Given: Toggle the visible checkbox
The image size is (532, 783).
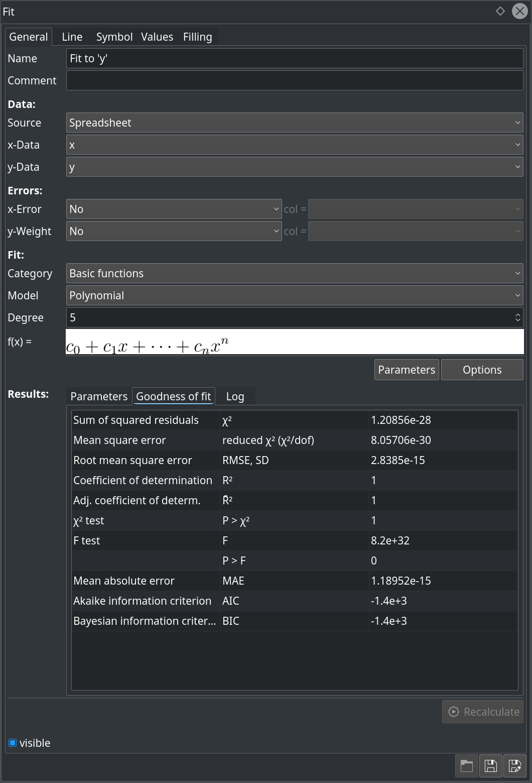Looking at the screenshot, I should coord(13,743).
